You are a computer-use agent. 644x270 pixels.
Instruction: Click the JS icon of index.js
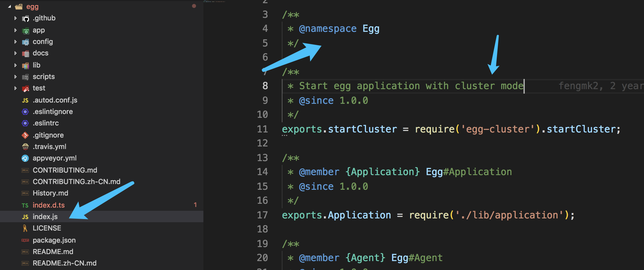(25, 217)
